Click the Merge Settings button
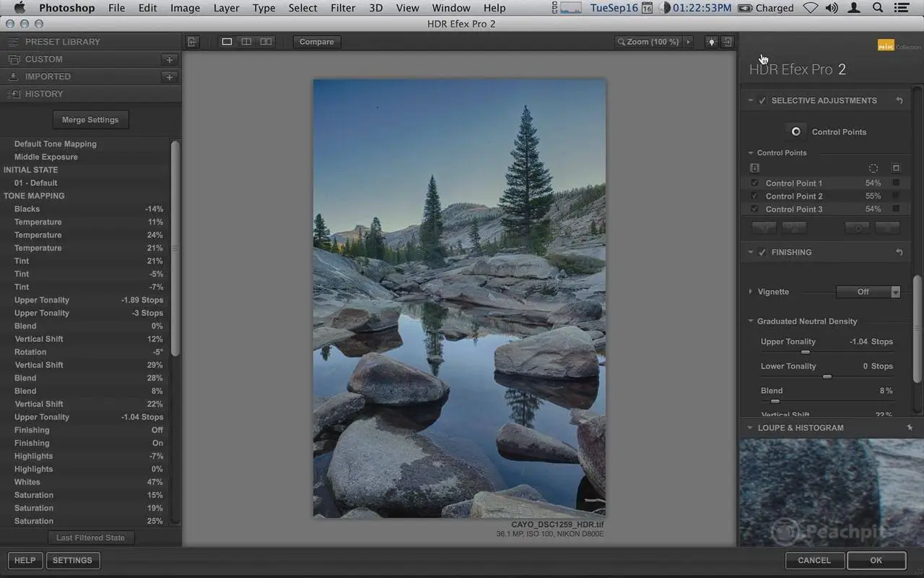This screenshot has height=578, width=924. (90, 120)
